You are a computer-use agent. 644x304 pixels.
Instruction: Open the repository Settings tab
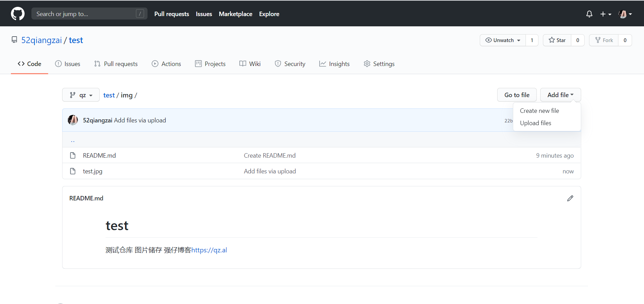[x=379, y=64]
